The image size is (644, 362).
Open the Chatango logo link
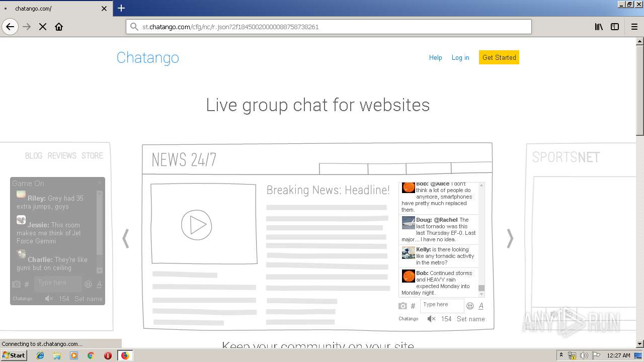[148, 57]
